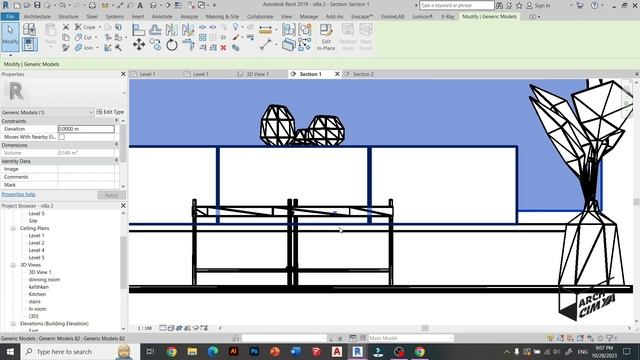Click the Paste clipboard icon

coord(51,31)
